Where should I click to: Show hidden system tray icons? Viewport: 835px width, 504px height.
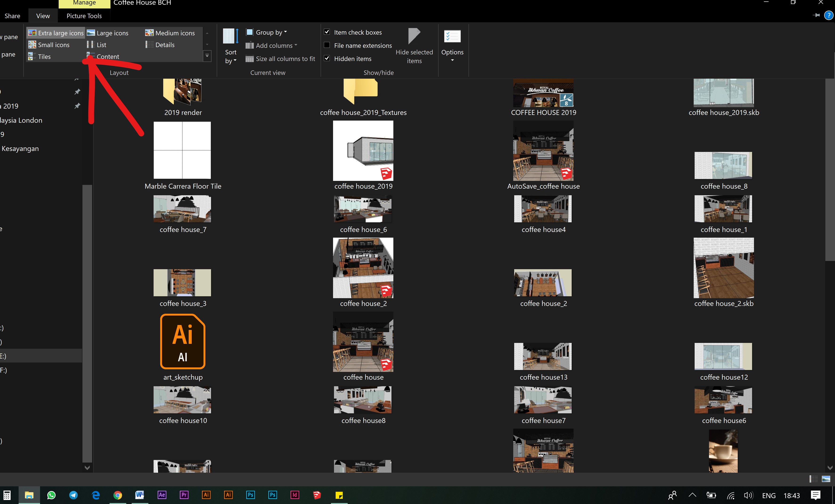tap(692, 495)
